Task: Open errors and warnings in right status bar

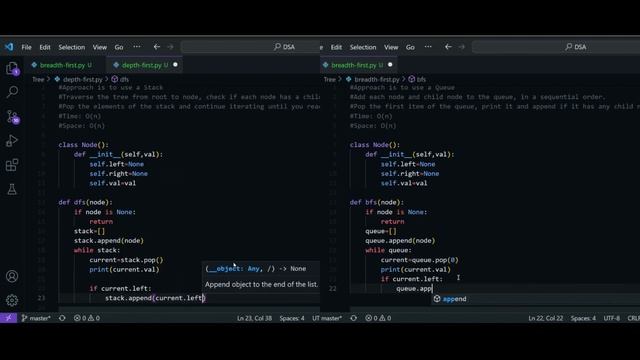Action: pos(378,318)
